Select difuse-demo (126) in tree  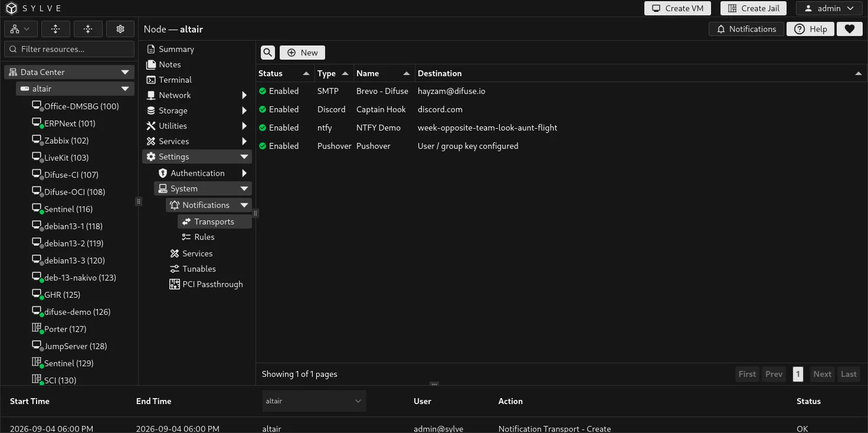coord(77,312)
